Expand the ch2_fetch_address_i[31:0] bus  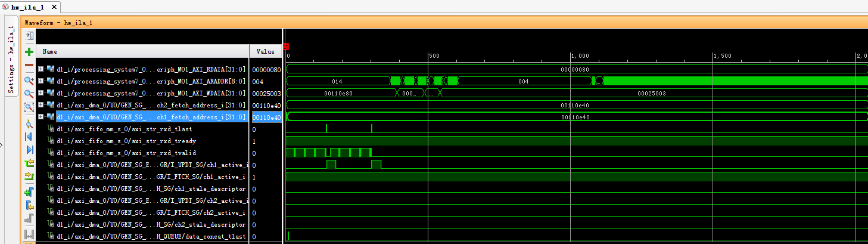click(x=41, y=105)
